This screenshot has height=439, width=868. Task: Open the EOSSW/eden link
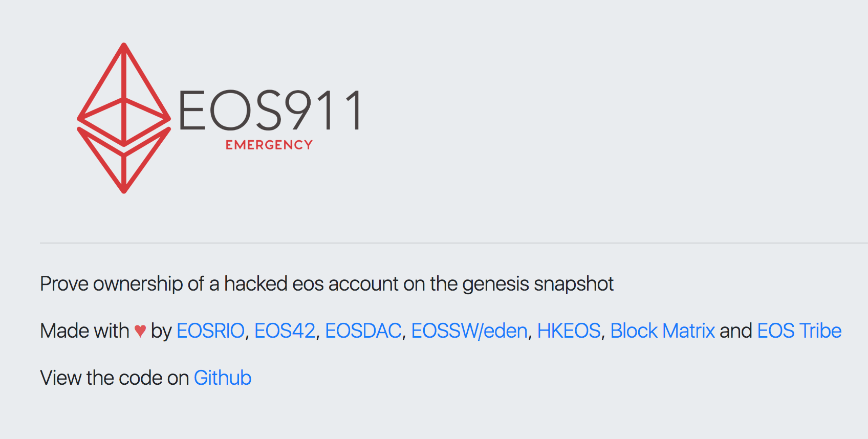[469, 331]
